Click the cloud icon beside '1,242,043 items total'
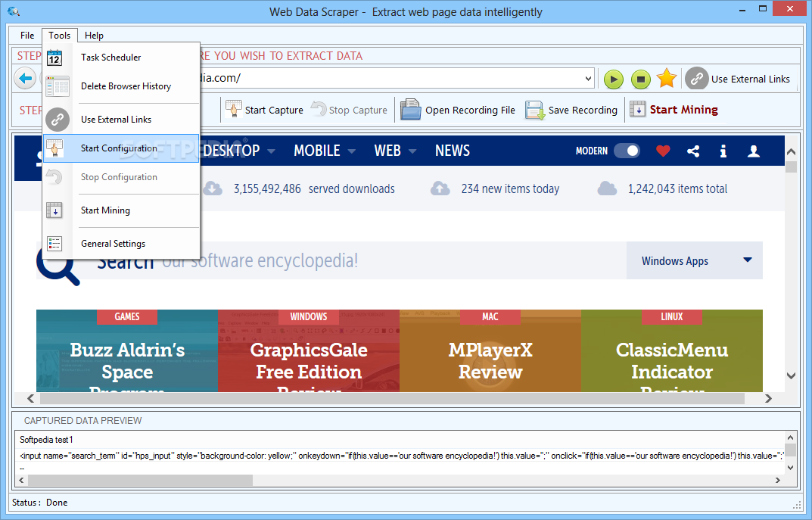This screenshot has width=812, height=520. (x=607, y=188)
